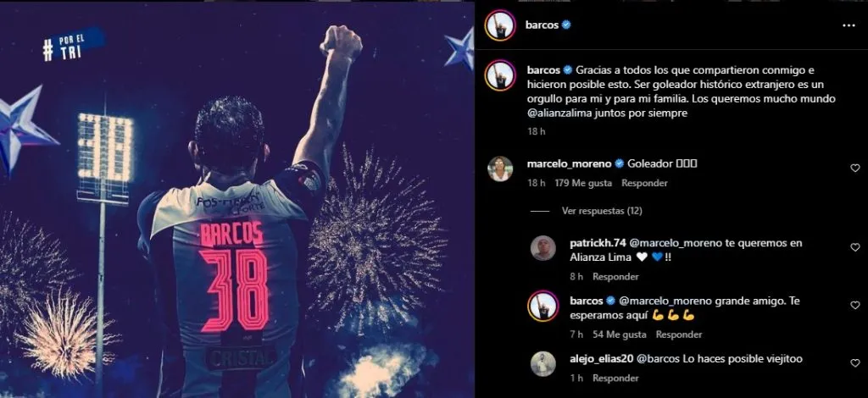Like patrickh.74's comment with heart
The width and height of the screenshot is (868, 398).
coord(854,247)
